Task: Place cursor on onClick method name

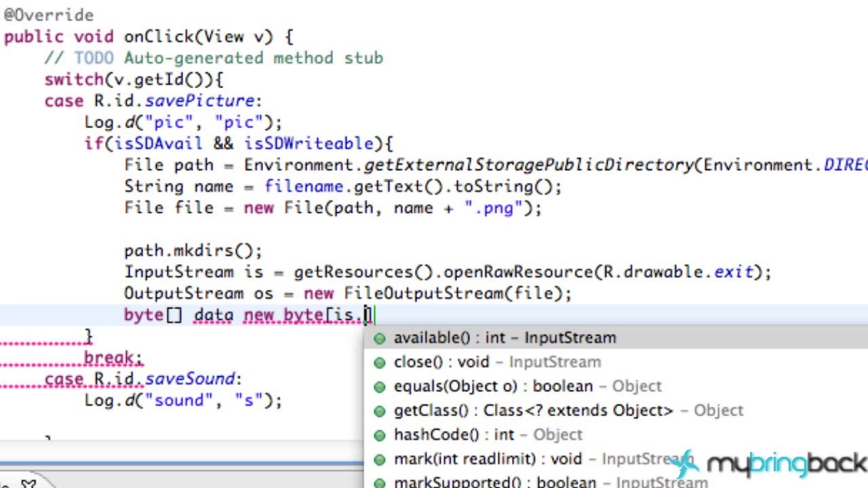Action: (159, 37)
